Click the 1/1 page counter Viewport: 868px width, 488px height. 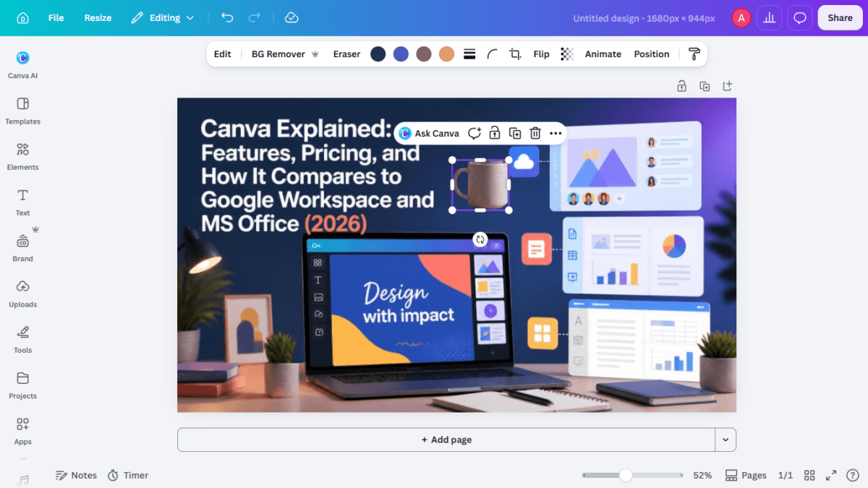click(786, 475)
